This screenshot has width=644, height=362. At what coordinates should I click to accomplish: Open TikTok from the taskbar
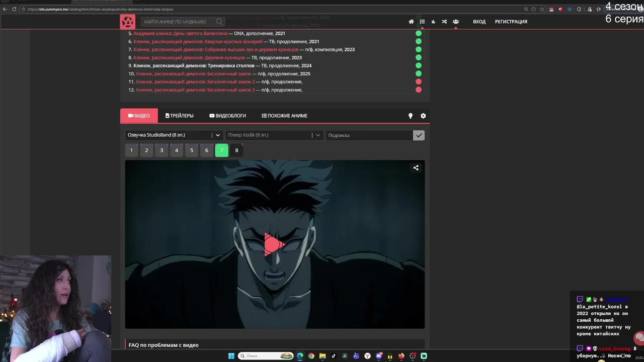pos(334,356)
